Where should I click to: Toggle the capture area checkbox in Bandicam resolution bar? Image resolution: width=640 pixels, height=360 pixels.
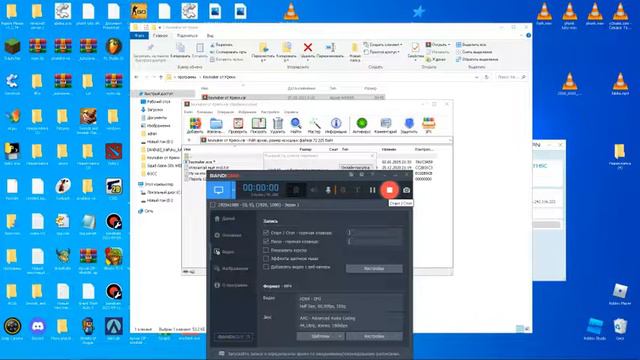213,205
